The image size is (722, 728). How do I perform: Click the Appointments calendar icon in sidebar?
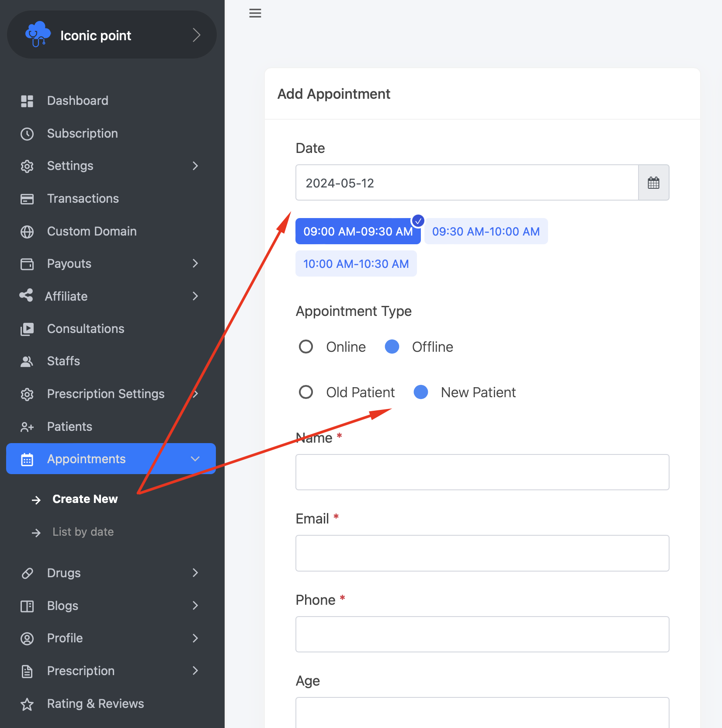coord(27,459)
